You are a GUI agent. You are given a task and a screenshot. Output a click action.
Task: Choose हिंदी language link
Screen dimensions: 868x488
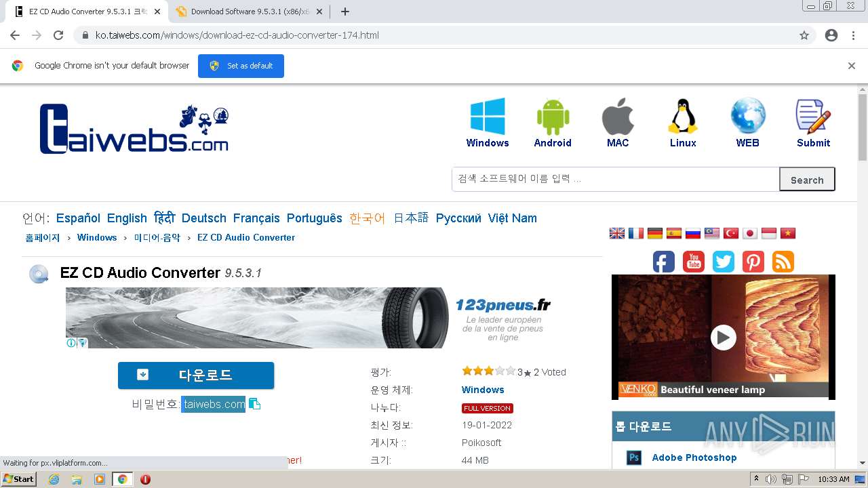coord(164,218)
